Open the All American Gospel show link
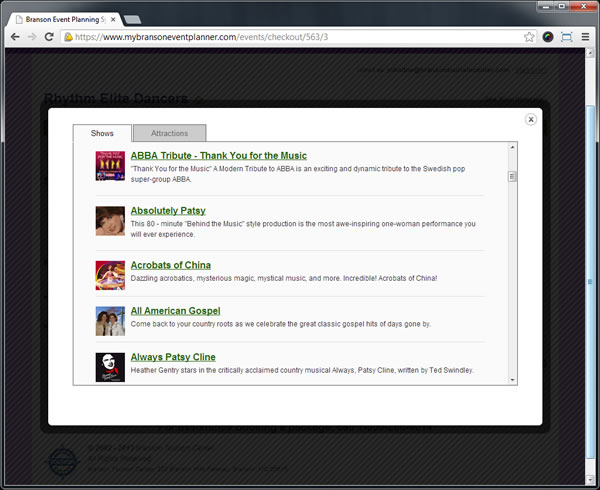 coord(175,311)
